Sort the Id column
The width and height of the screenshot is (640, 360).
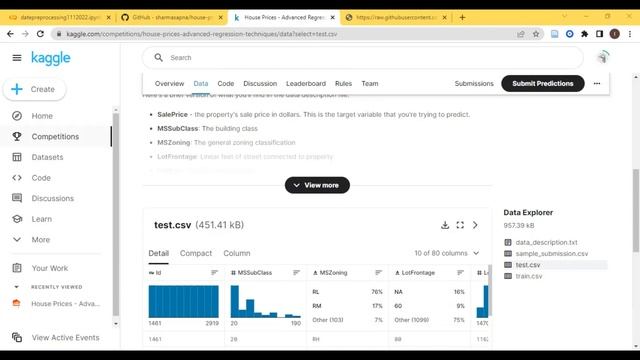click(214, 273)
